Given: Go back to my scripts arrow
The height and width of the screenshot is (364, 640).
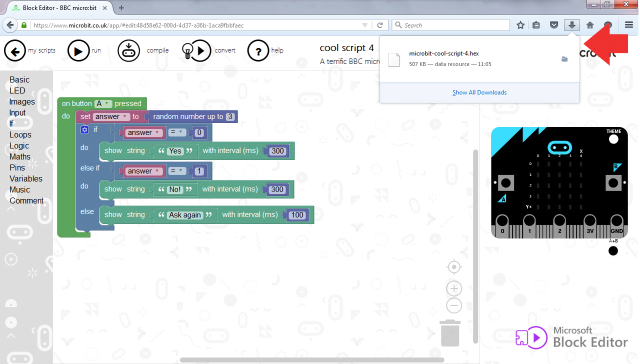Looking at the screenshot, I should point(15,50).
